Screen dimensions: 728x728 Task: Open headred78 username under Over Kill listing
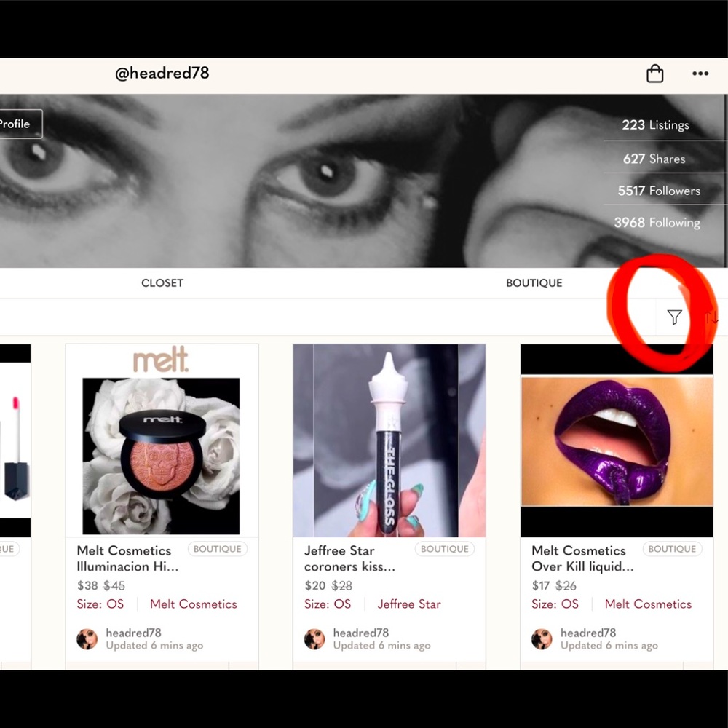click(x=588, y=633)
